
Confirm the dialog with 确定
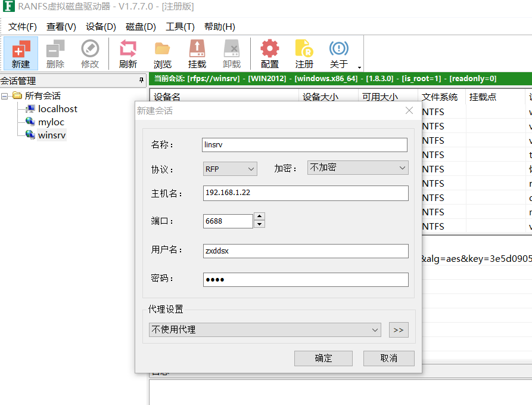click(x=323, y=358)
